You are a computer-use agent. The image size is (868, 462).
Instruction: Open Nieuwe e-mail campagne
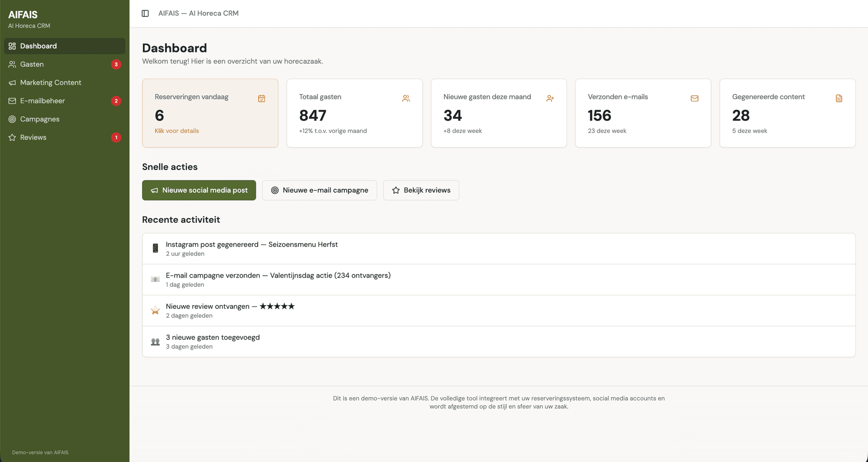[319, 190]
